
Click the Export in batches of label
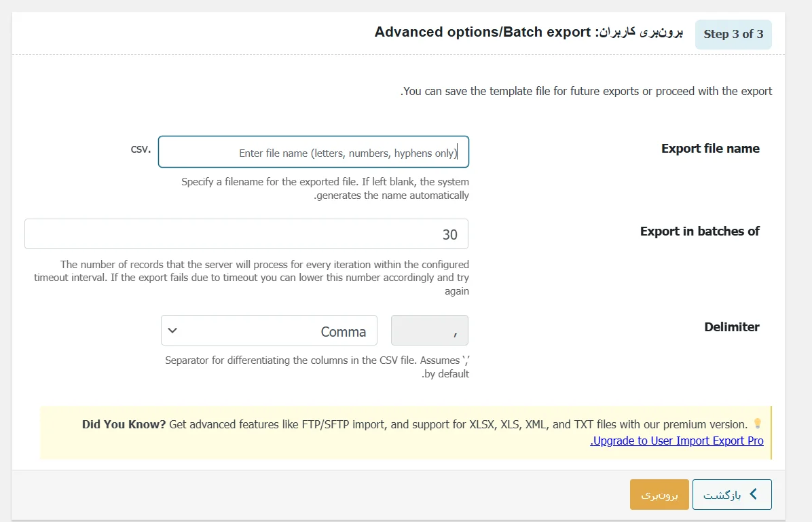(700, 231)
